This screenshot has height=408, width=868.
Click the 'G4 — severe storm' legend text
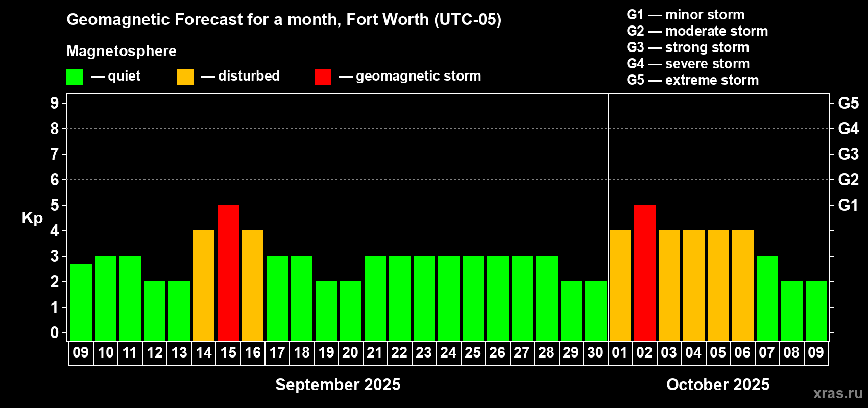click(688, 64)
